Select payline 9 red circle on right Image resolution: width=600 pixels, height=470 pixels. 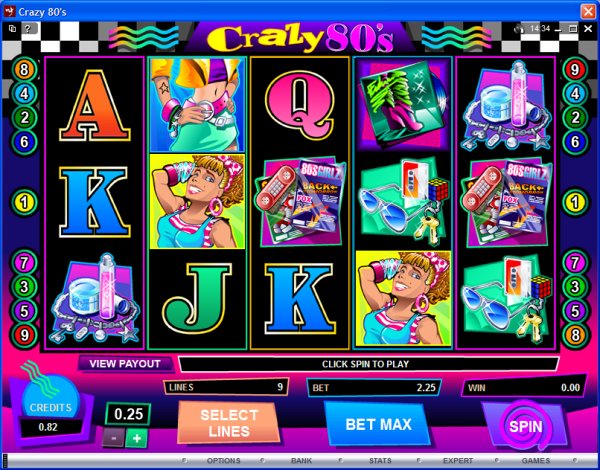pyautogui.click(x=575, y=70)
